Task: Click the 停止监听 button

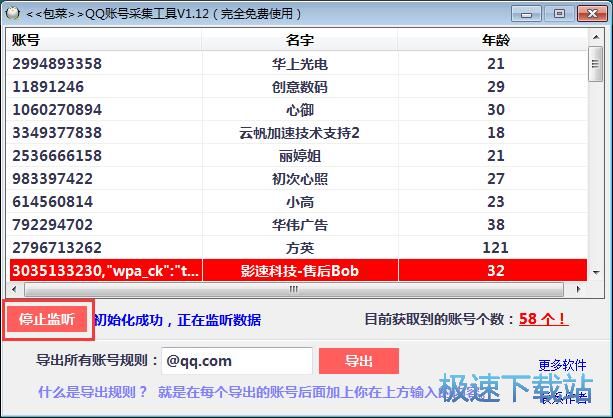Action: coord(47,319)
